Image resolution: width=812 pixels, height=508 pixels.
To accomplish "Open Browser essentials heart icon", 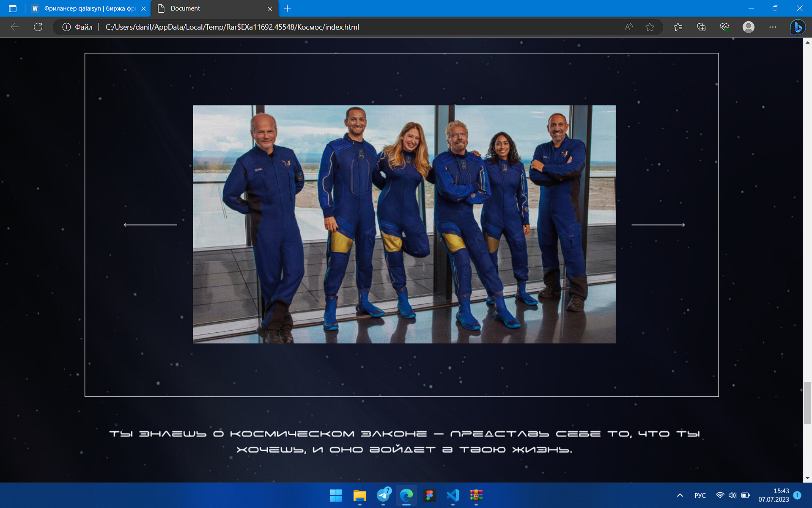I will 724,27.
